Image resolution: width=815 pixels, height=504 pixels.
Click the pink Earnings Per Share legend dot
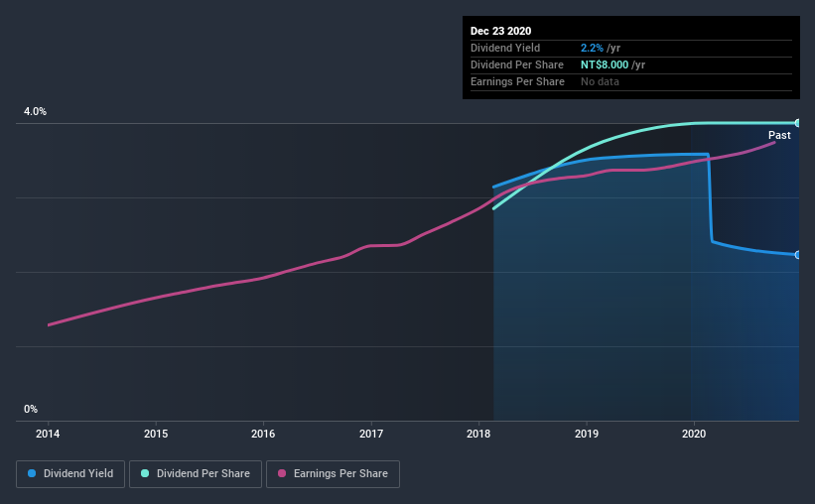point(282,473)
